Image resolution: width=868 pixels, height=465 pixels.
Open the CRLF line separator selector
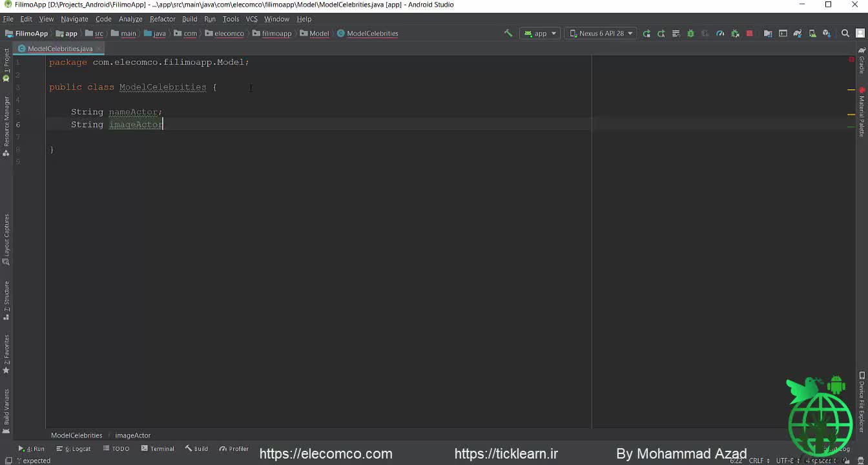click(756, 460)
